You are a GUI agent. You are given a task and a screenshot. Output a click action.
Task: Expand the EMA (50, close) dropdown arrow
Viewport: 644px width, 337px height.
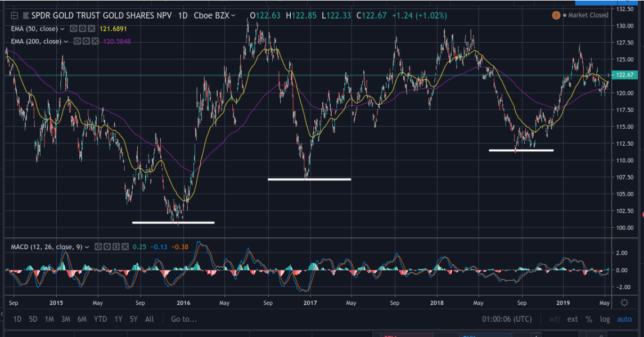(62, 28)
